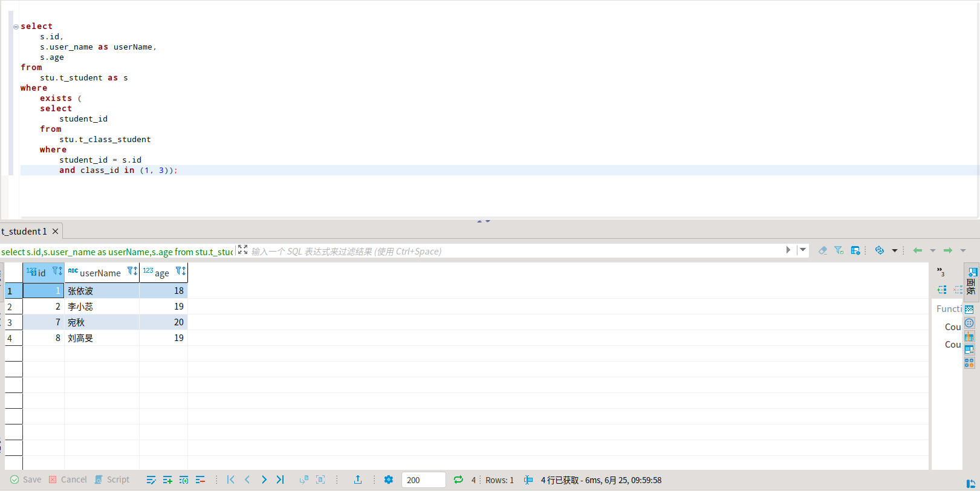Image resolution: width=980 pixels, height=491 pixels.
Task: Open the calc panel icon
Action: tap(969, 363)
